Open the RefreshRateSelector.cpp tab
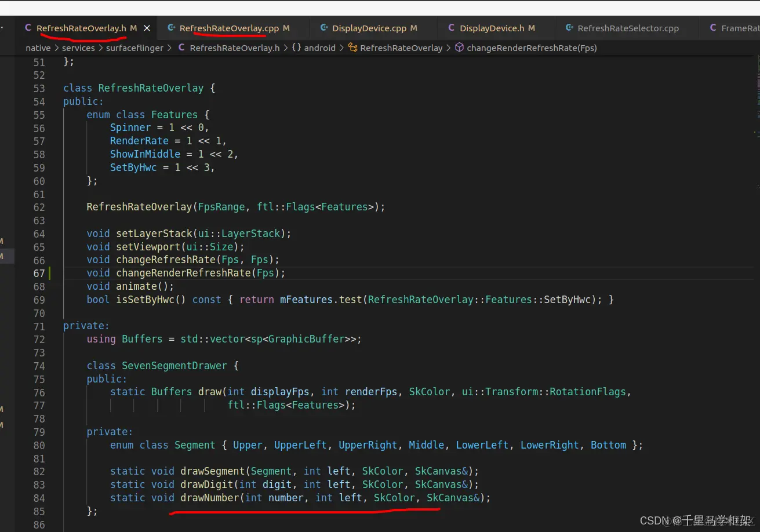The width and height of the screenshot is (760, 532). coord(628,28)
